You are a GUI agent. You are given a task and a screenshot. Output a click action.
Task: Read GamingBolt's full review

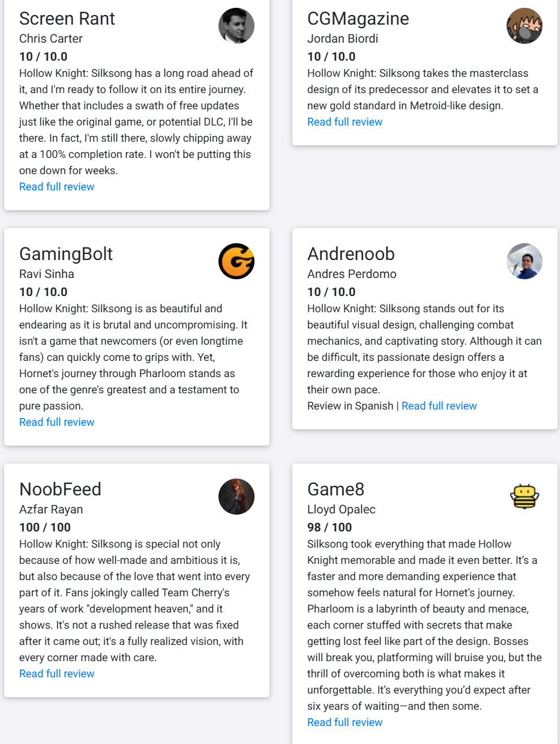pos(57,422)
